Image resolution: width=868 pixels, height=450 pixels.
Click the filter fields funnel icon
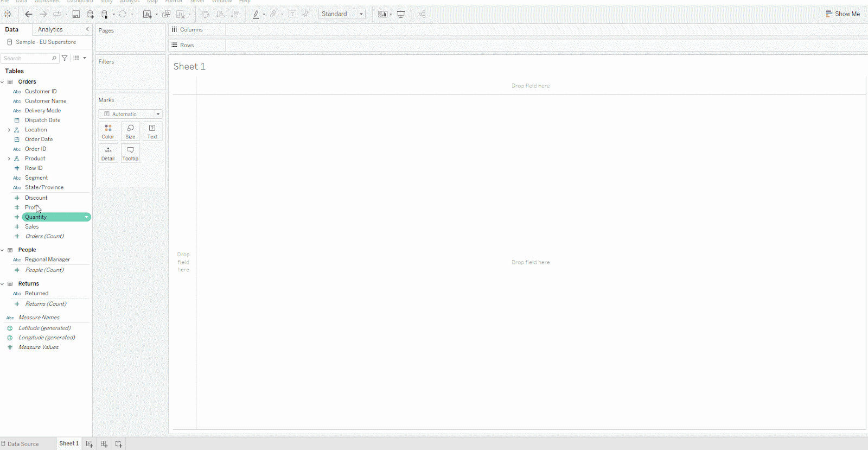point(65,58)
